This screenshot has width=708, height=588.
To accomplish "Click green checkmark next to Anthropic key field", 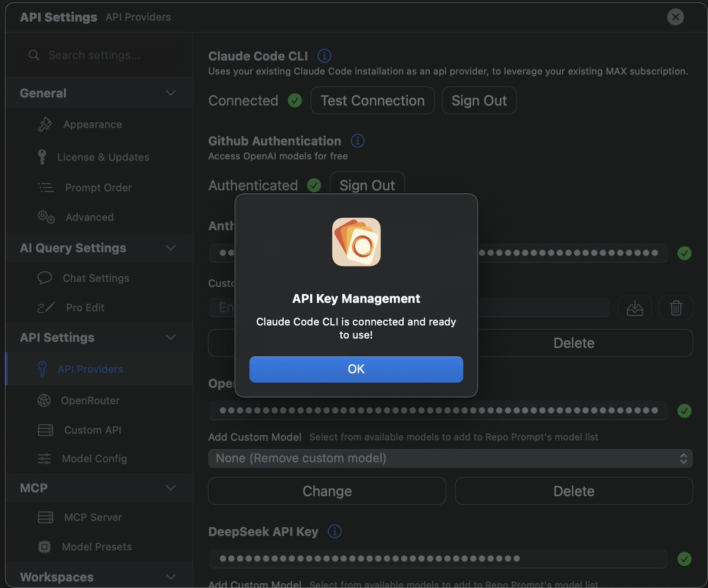I will tap(684, 253).
